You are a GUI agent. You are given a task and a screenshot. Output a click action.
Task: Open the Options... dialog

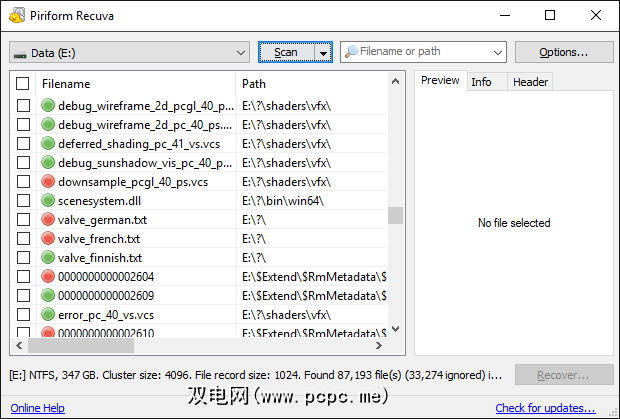[564, 52]
